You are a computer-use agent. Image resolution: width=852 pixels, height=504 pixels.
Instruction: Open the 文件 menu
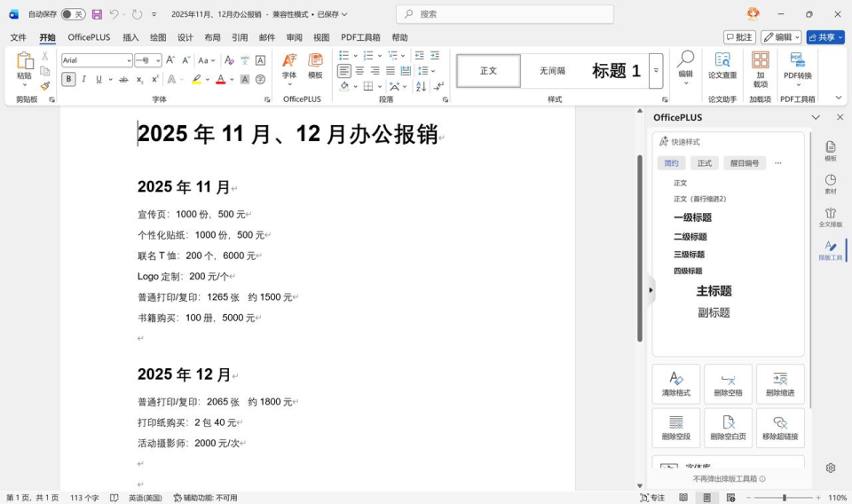pos(18,37)
